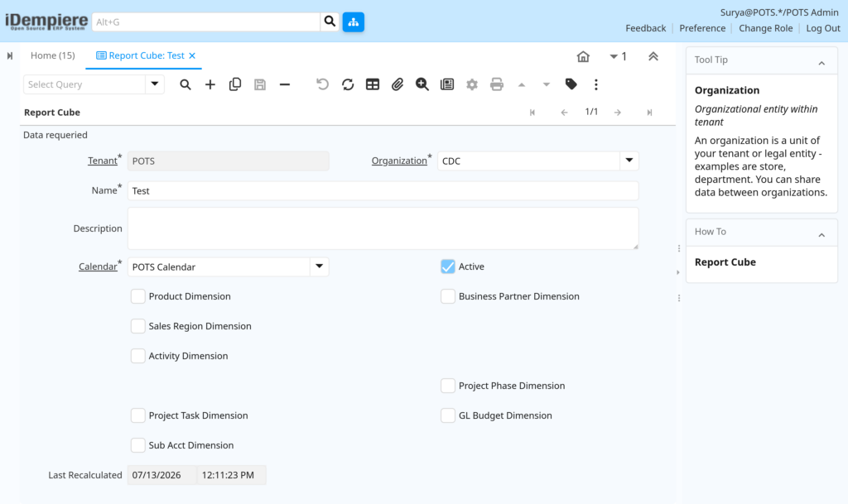Close the Report Cube: Test tab

pyautogui.click(x=192, y=55)
